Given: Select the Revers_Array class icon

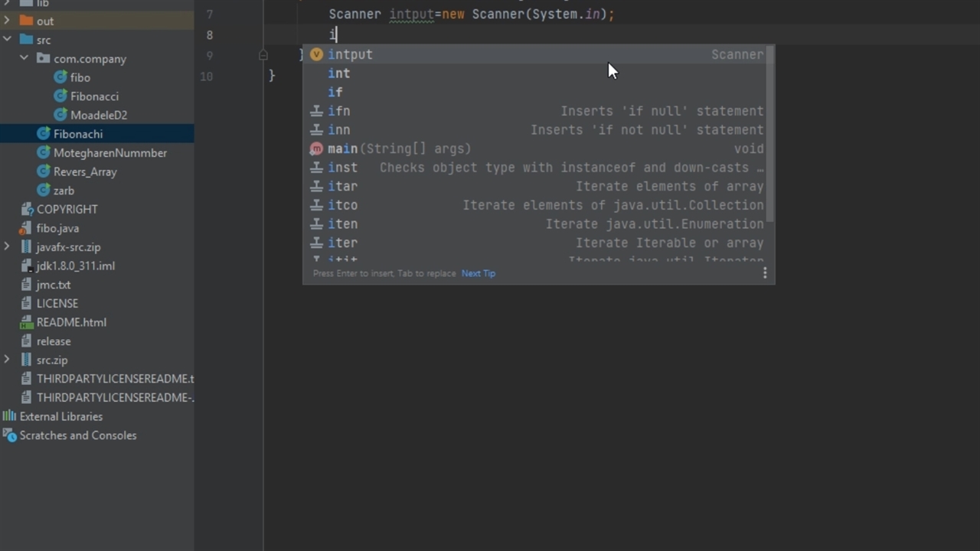Looking at the screenshot, I should tap(44, 171).
